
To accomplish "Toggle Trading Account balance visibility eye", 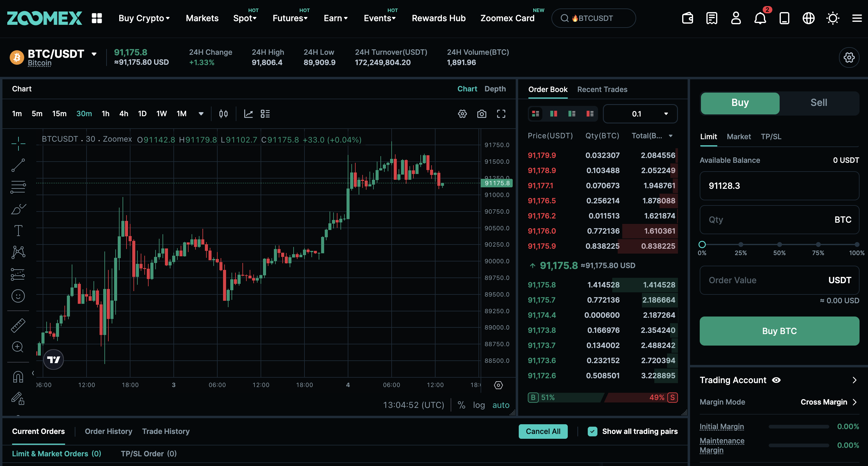I will pyautogui.click(x=776, y=380).
